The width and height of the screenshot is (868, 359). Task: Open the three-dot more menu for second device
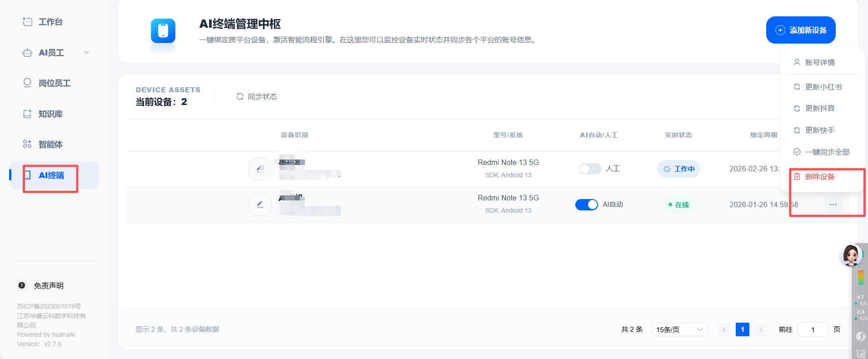(833, 204)
